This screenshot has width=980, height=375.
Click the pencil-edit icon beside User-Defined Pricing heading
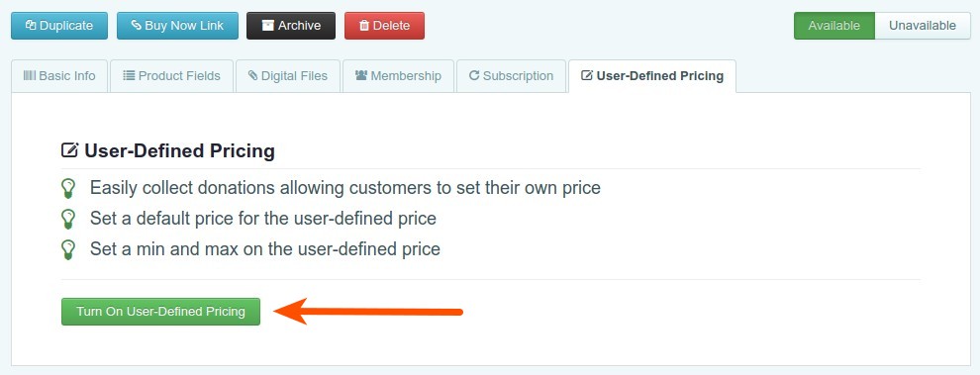(x=69, y=150)
